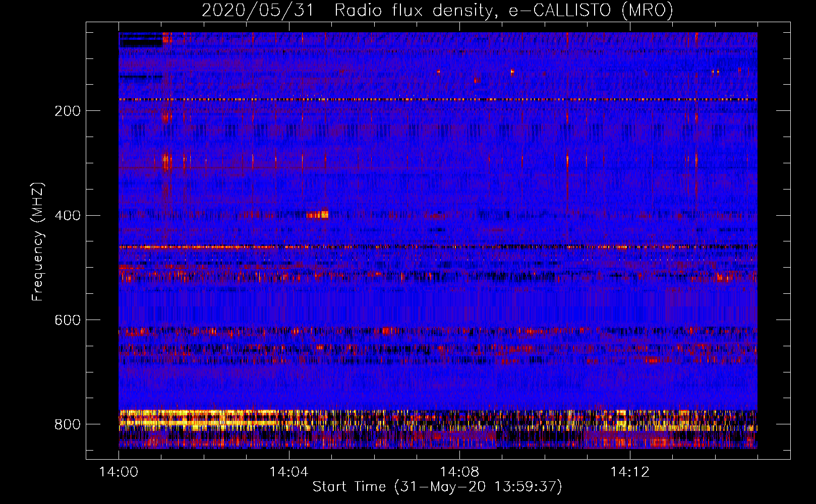Image resolution: width=816 pixels, height=504 pixels.
Task: Click the '14:04' time tick label
Action: point(289,472)
